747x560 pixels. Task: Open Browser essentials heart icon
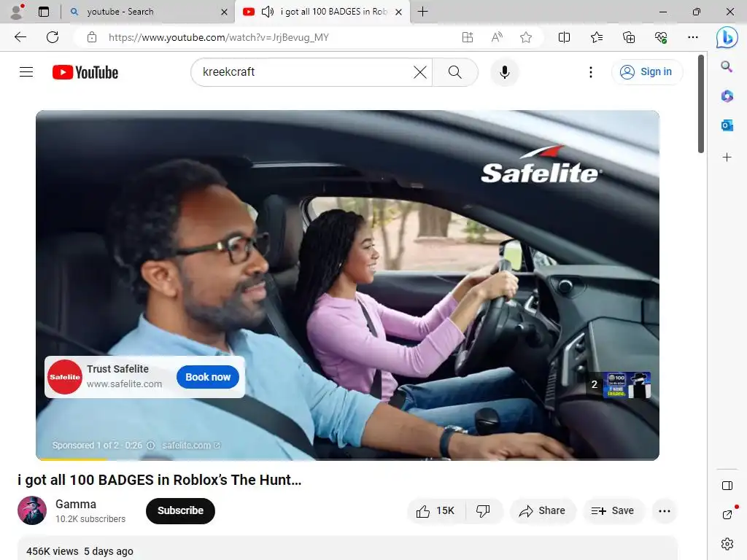tap(661, 37)
